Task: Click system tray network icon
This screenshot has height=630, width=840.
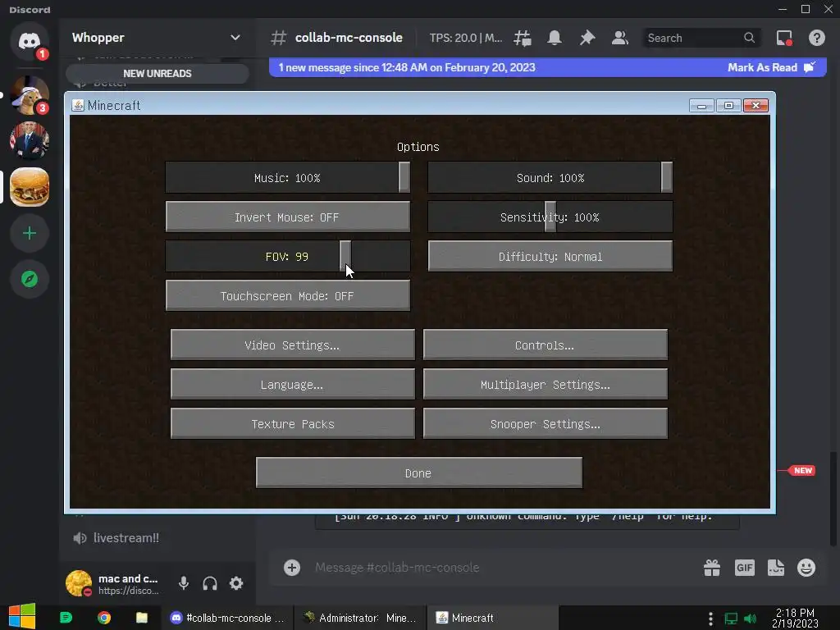Action: click(731, 619)
